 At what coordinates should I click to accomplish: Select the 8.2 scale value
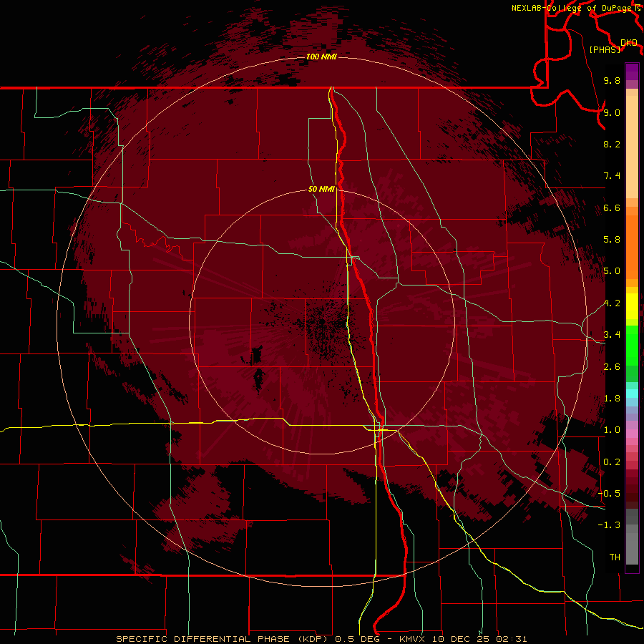tap(612, 144)
